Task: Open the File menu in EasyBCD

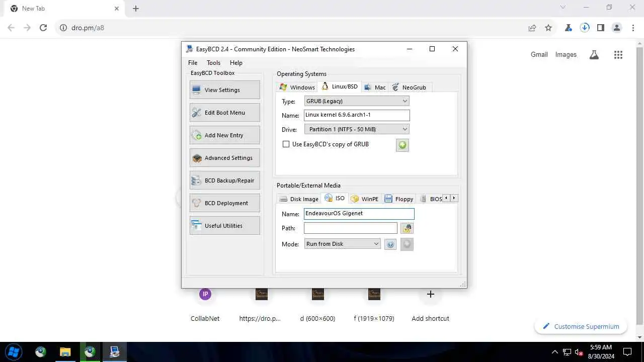Action: click(193, 63)
